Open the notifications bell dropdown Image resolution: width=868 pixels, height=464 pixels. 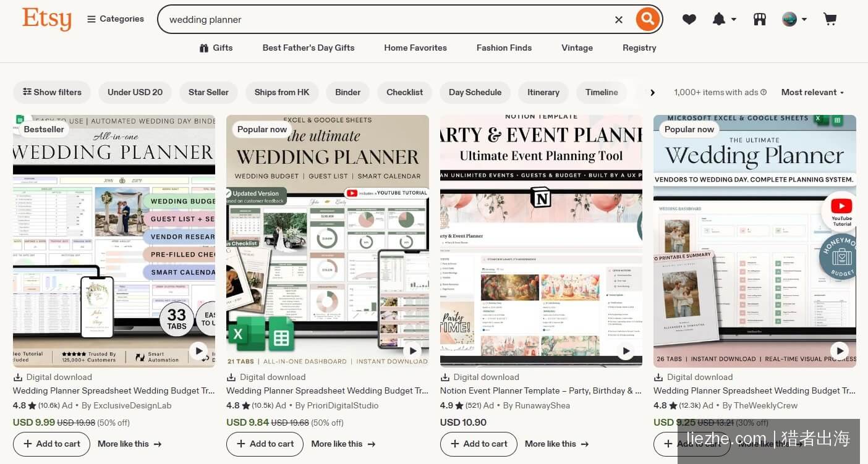coord(724,19)
